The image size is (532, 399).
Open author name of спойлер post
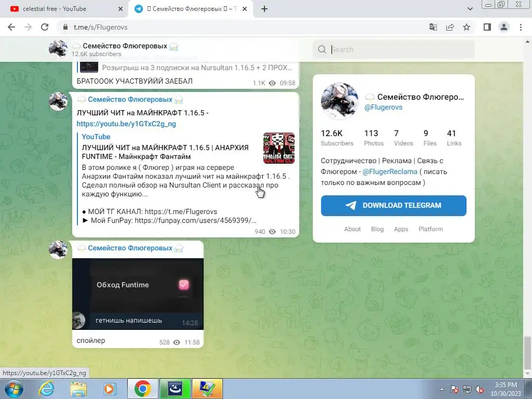(130, 248)
